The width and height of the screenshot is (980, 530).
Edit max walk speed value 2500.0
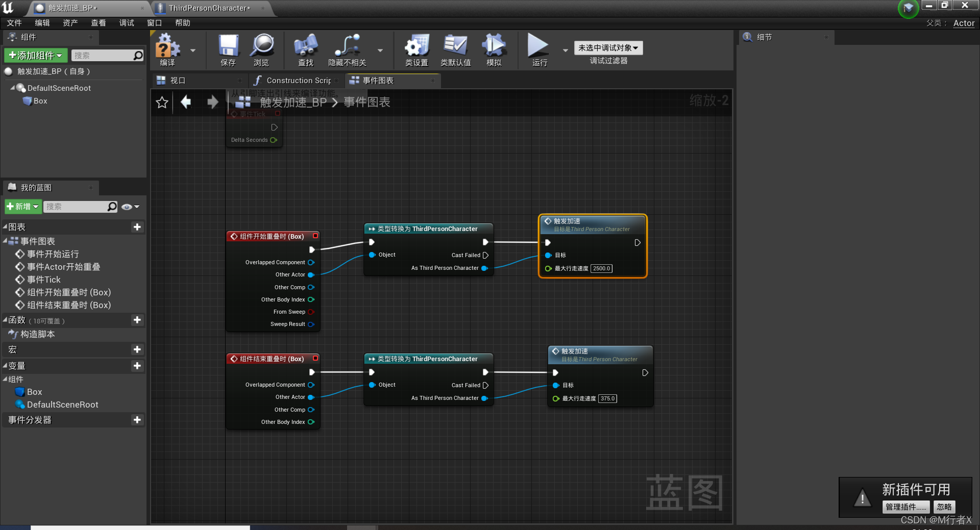pyautogui.click(x=601, y=268)
